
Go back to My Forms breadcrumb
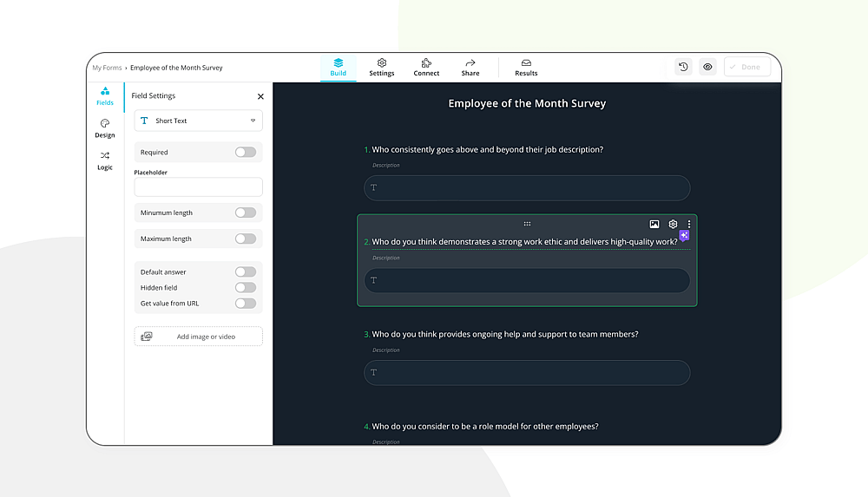(x=107, y=68)
